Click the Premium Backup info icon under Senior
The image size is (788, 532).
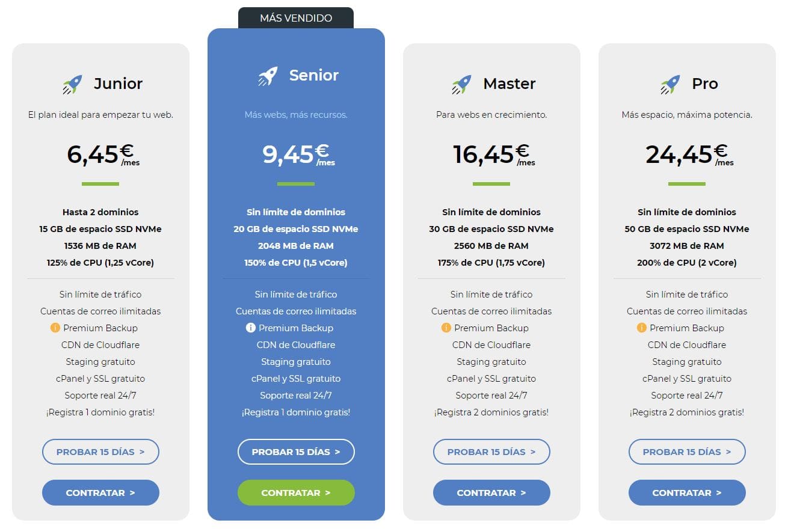tap(250, 328)
